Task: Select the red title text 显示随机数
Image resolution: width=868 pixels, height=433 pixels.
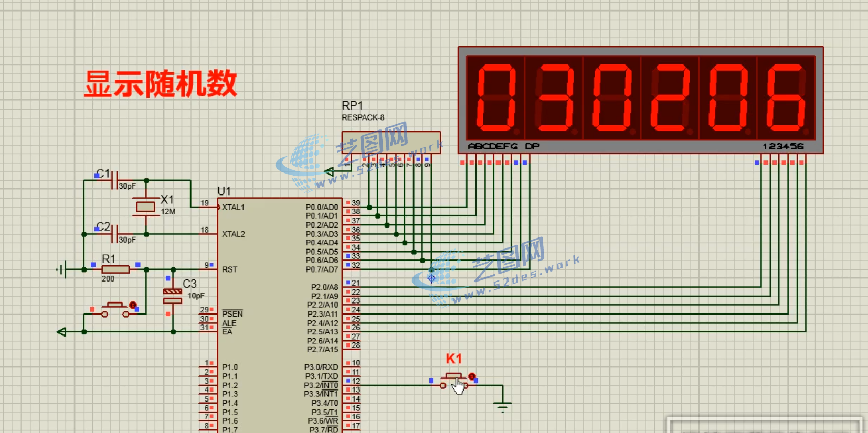Action: 161,84
